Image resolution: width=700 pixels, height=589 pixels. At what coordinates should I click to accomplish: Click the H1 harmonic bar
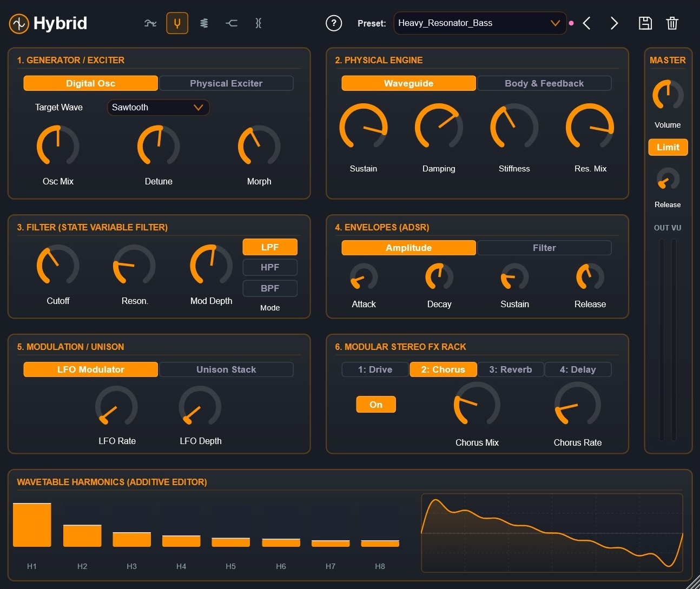coord(32,525)
